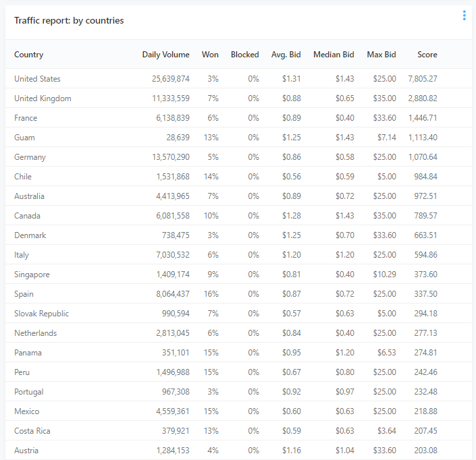Click the Won column header

point(210,55)
